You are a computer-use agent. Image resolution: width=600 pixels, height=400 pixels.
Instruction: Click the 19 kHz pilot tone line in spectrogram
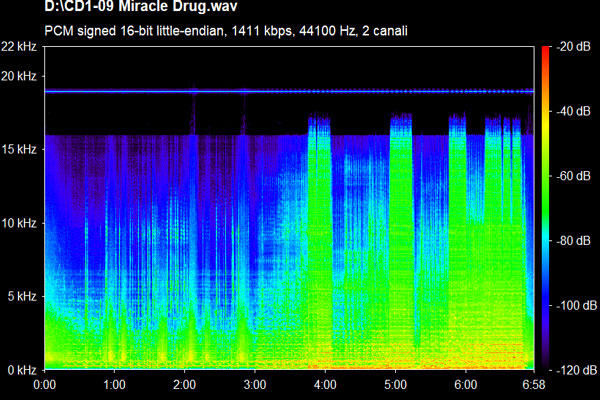pos(289,91)
